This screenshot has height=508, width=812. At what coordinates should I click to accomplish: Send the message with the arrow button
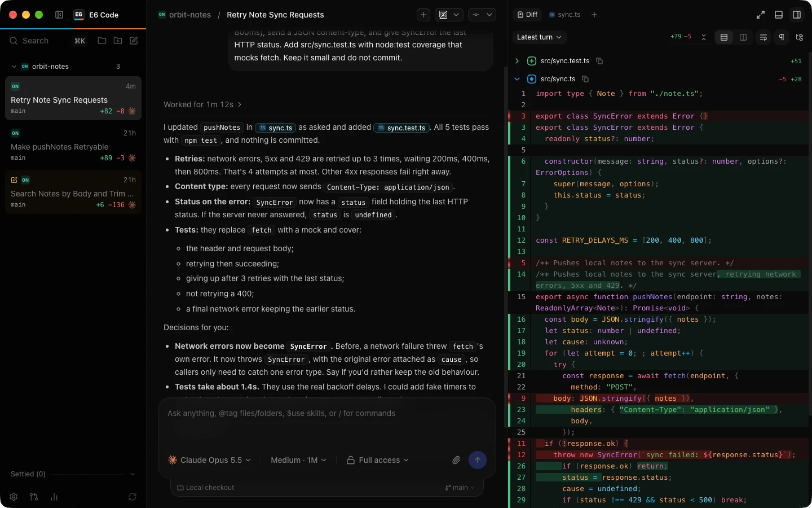[x=478, y=460]
